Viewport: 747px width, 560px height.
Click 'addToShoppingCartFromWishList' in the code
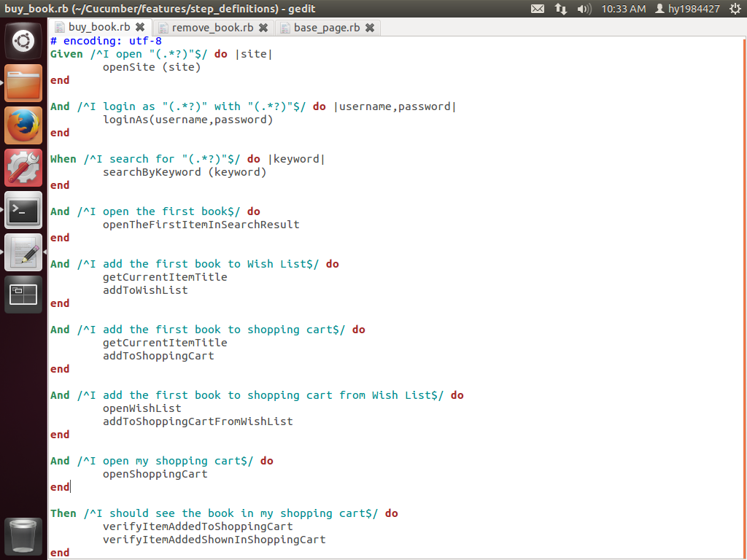click(198, 421)
